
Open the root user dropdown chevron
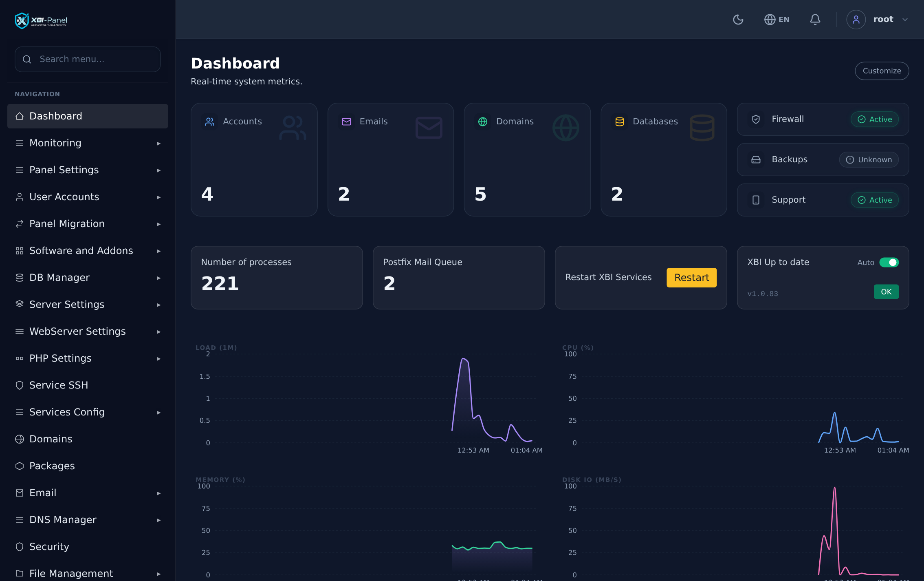[x=905, y=20]
